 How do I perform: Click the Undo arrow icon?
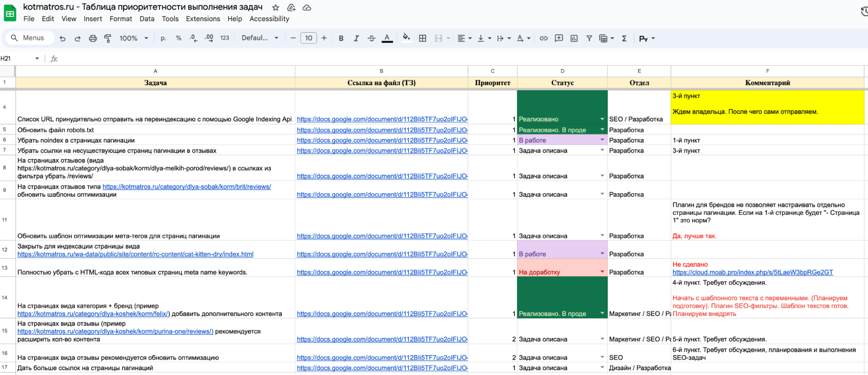63,38
